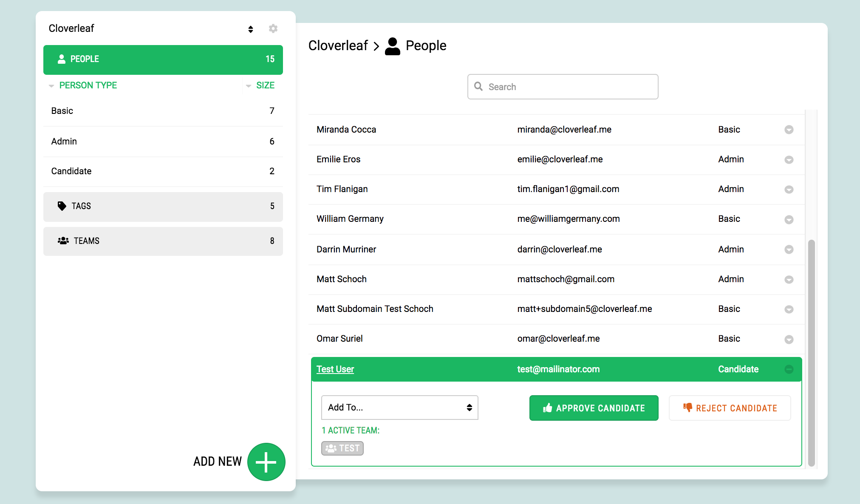The height and width of the screenshot is (504, 860).
Task: Expand Matt Schoch row arrow
Action: coord(789,280)
